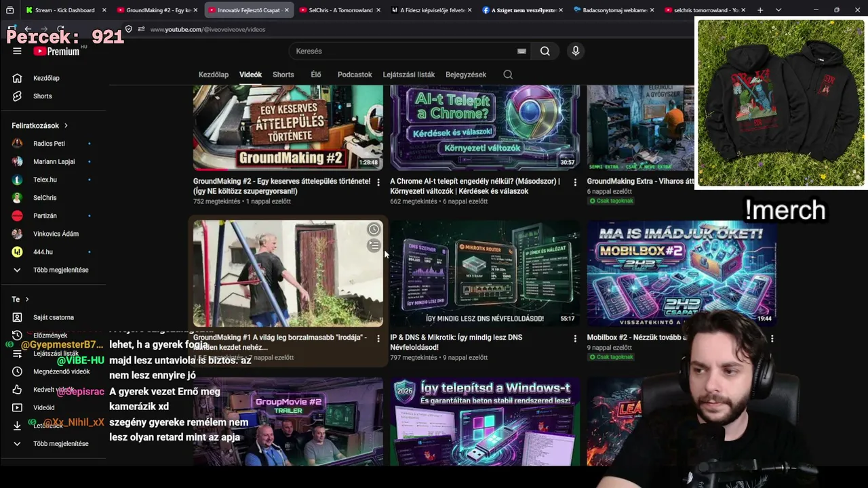This screenshot has height=488, width=868.
Task: Play the Így telepítsd a Windows-t thumbnail
Action: (485, 422)
